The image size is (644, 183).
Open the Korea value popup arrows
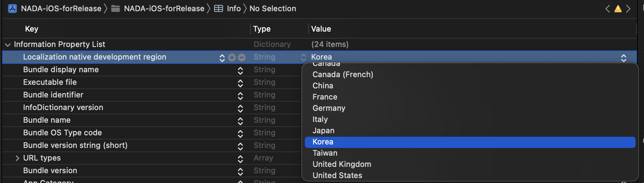(624, 58)
